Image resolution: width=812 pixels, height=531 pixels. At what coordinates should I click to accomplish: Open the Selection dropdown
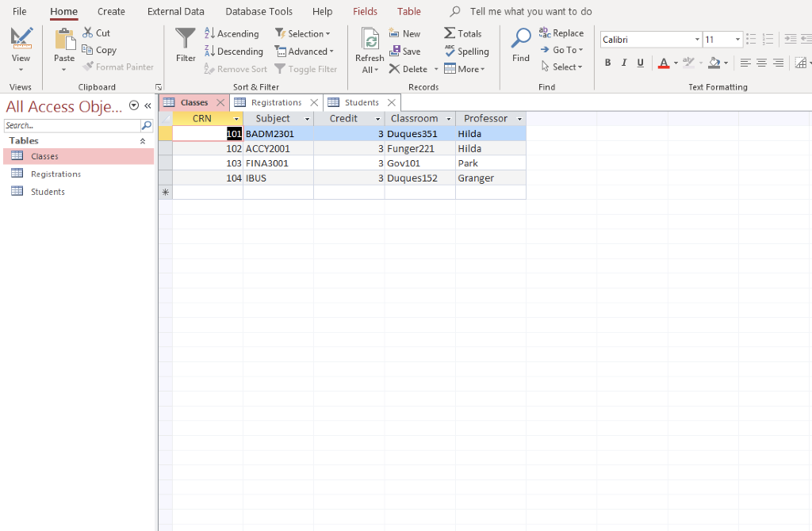(x=304, y=33)
